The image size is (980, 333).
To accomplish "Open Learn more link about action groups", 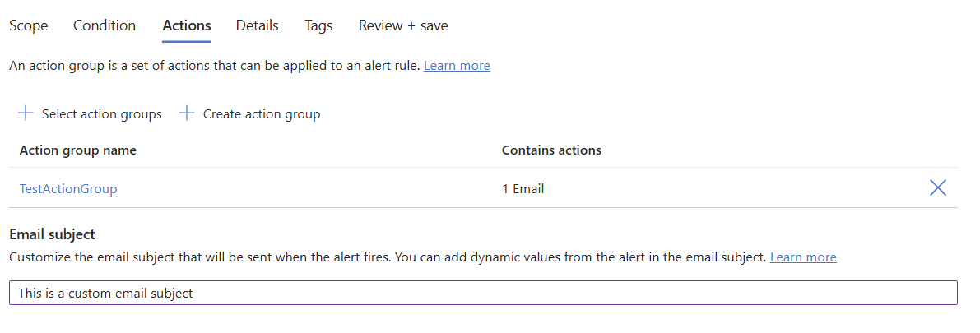I will click(x=457, y=66).
